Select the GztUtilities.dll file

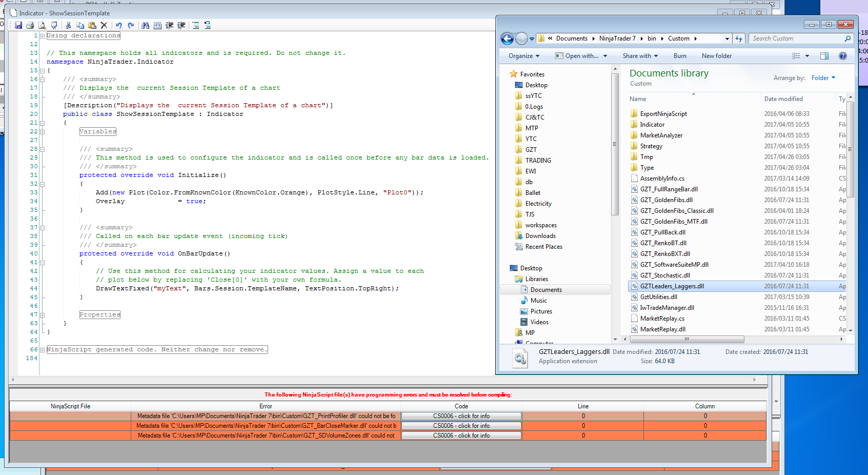pos(658,297)
